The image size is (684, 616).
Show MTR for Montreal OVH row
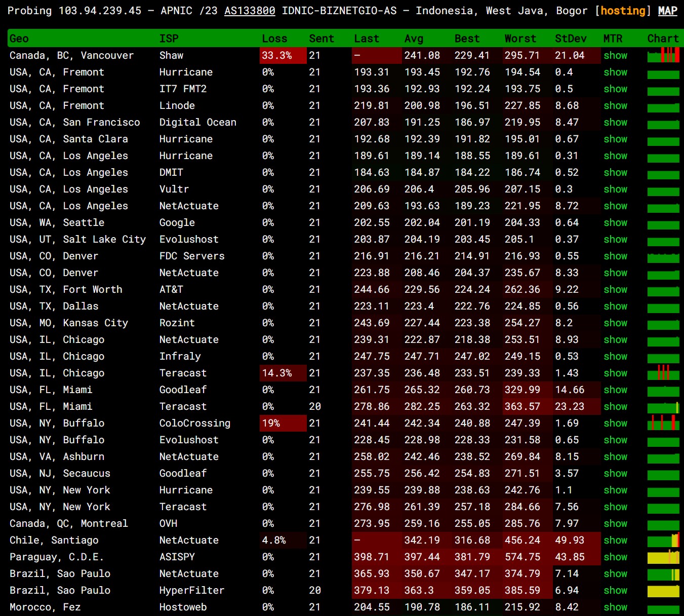click(x=615, y=523)
